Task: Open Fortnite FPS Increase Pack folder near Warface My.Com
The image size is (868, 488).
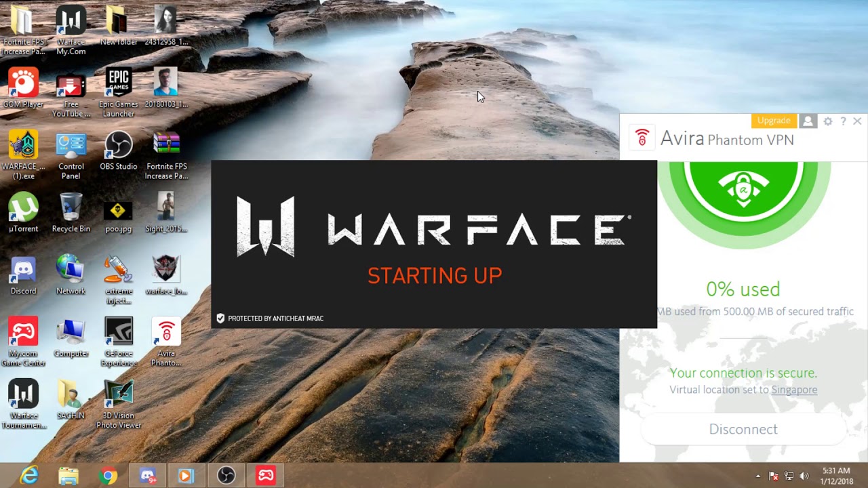Action: tap(23, 30)
